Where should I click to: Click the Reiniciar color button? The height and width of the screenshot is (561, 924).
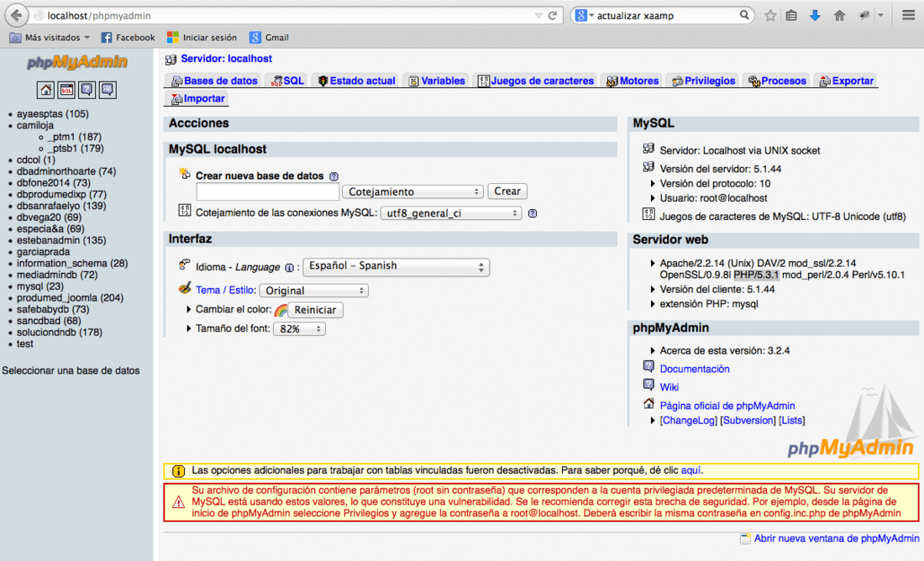315,310
